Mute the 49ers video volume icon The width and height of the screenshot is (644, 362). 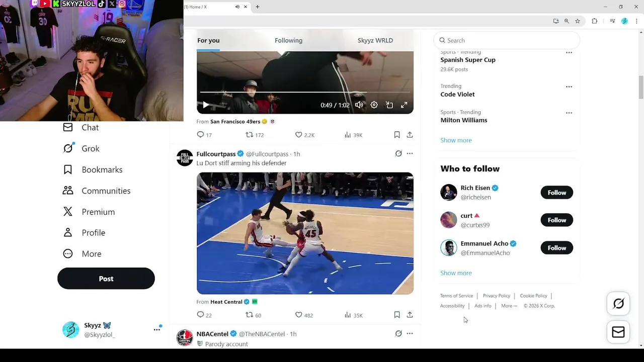coord(359,105)
